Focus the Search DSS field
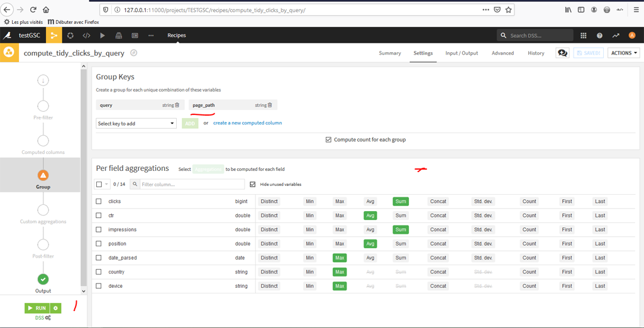The image size is (644, 328). [535, 36]
